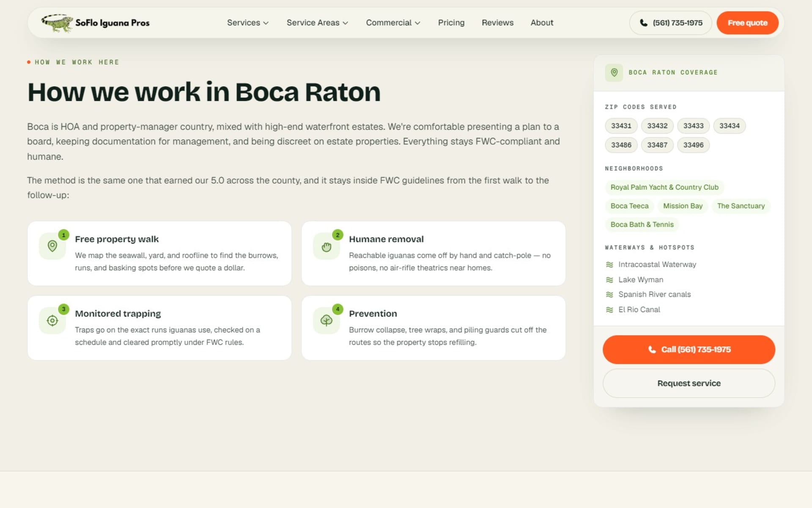Click the location pin icon on Free property walk card
This screenshot has width=812, height=508.
[x=52, y=246]
